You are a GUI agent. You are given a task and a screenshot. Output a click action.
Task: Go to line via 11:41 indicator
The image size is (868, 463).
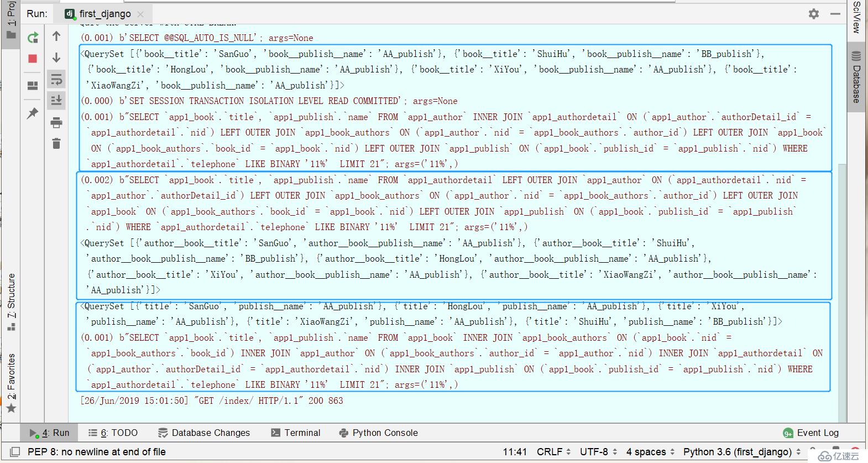pyautogui.click(x=515, y=452)
